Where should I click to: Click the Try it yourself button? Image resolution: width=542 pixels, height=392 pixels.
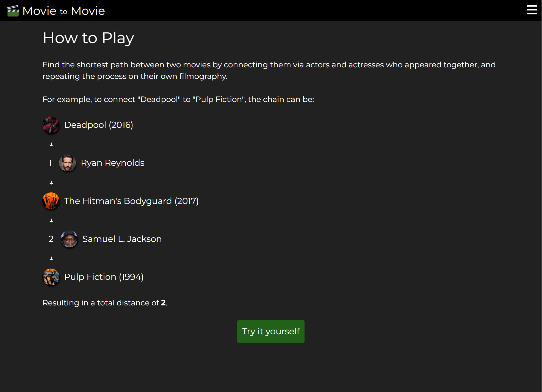271,331
